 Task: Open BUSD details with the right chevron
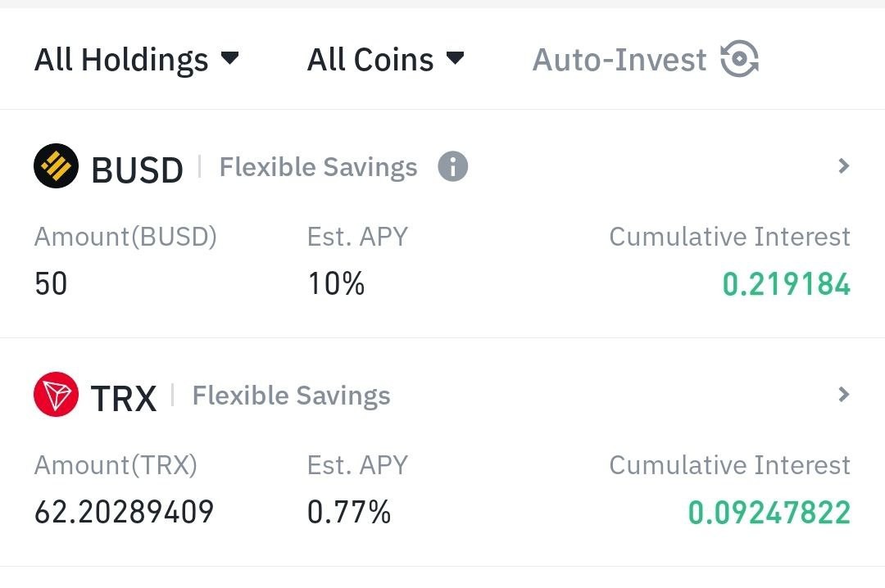tap(844, 166)
